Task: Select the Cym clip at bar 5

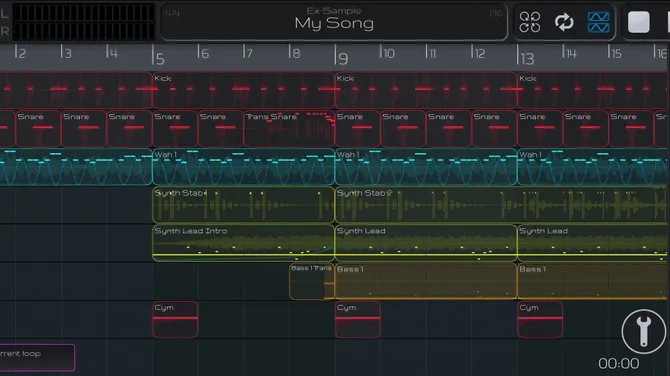Action: 175,319
